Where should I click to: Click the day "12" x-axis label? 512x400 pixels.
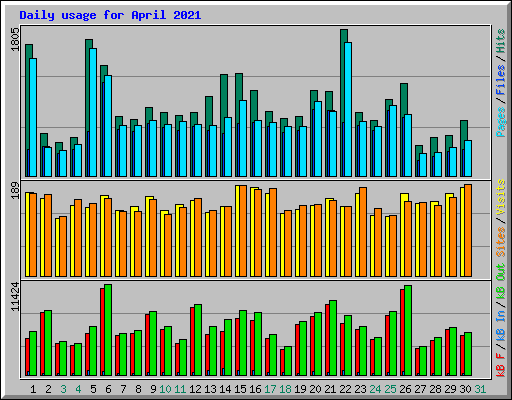[195, 389]
